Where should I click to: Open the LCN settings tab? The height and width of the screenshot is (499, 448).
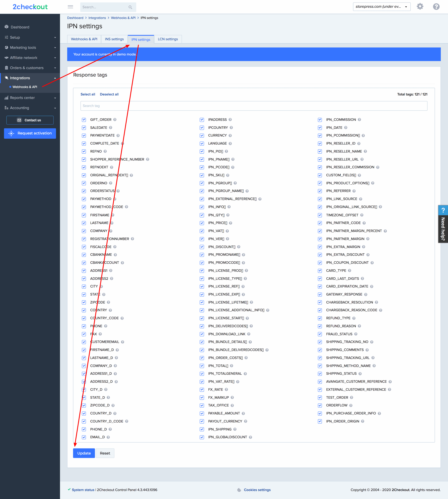coord(168,39)
